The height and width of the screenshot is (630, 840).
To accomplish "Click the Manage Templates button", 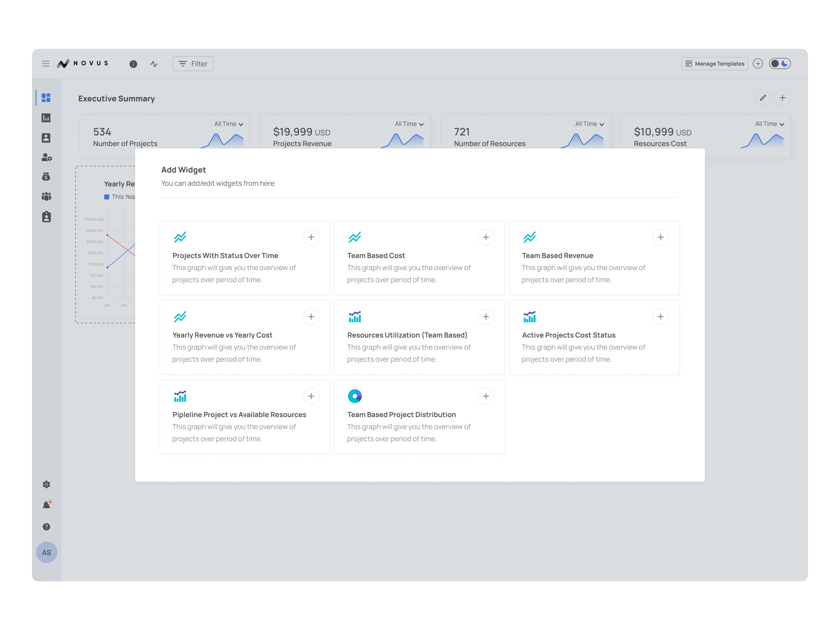I will click(x=714, y=64).
